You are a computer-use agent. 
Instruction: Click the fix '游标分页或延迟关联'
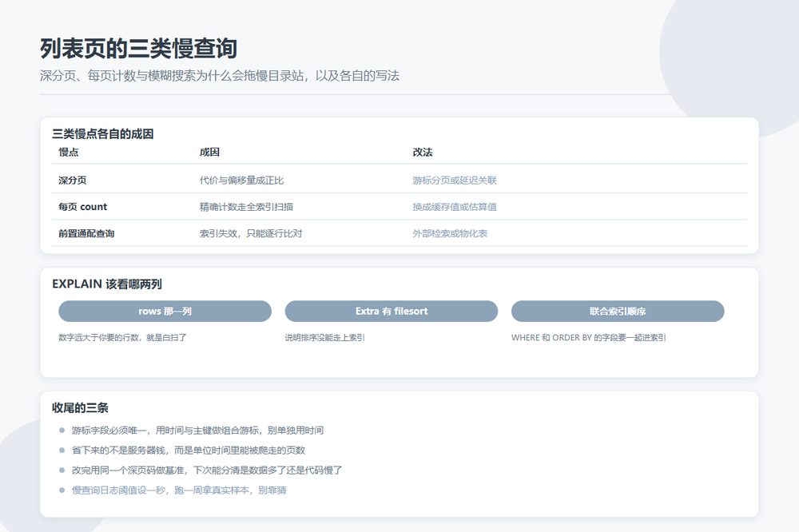pyautogui.click(x=455, y=180)
